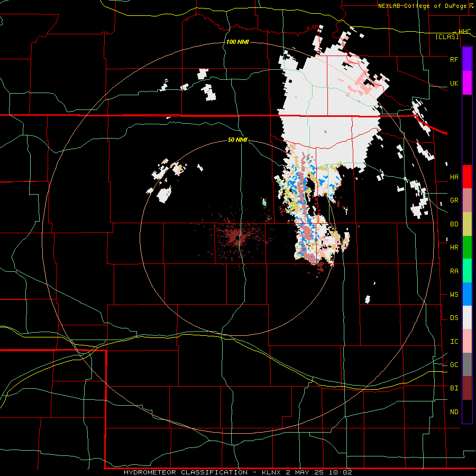Click the GC gray legend color block
476x476 pixels.
coord(467,364)
